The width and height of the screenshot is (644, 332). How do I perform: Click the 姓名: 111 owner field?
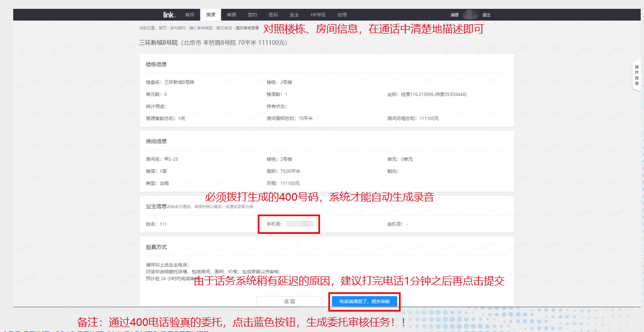(x=156, y=224)
